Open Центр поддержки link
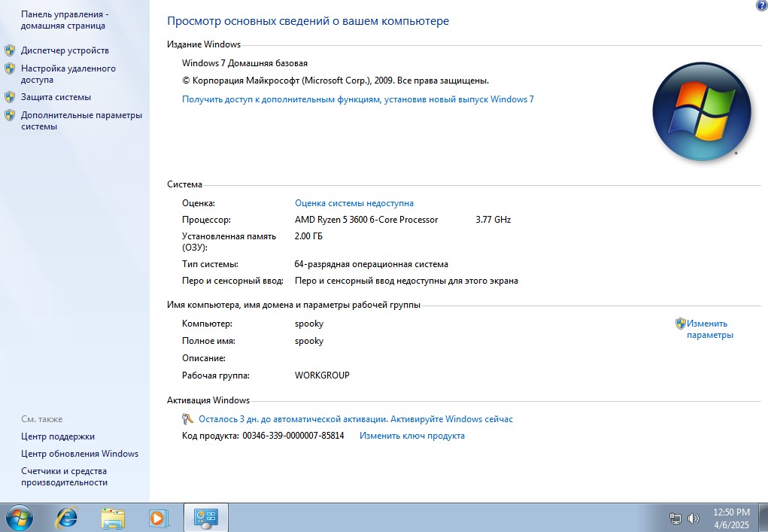This screenshot has height=532, width=768. (58, 436)
